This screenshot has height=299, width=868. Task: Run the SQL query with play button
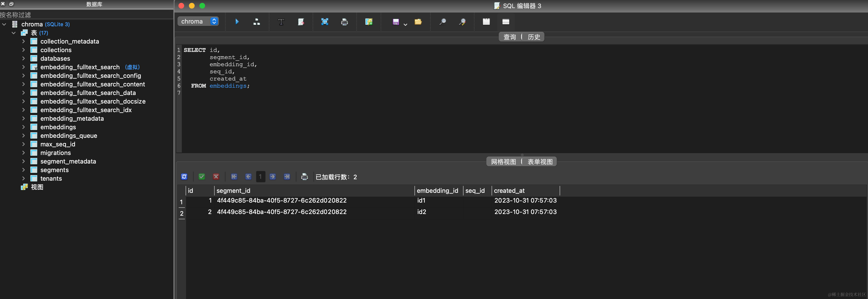point(237,22)
